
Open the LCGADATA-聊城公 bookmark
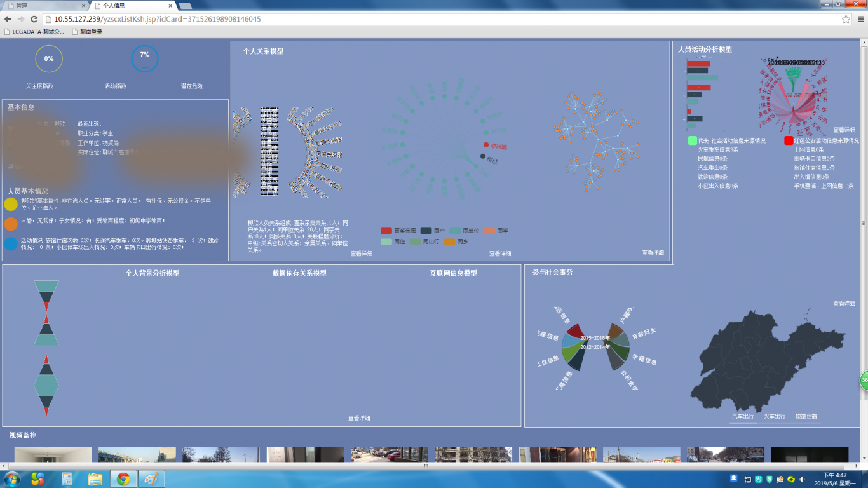(x=34, y=32)
